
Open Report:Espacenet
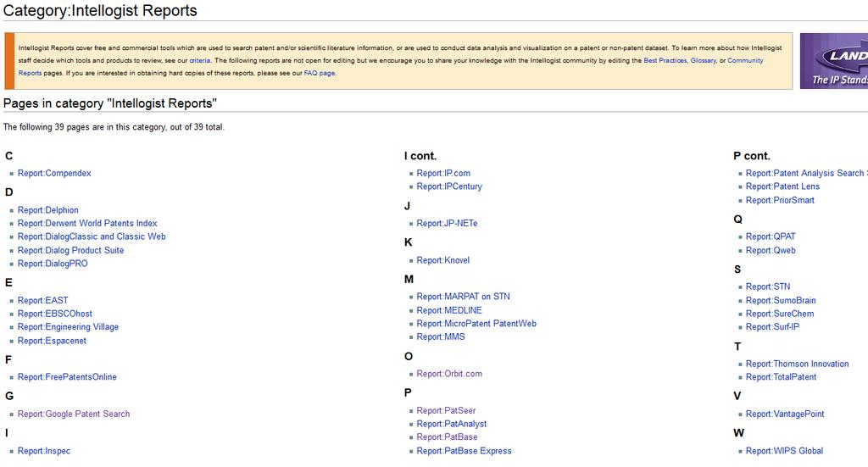click(x=52, y=341)
